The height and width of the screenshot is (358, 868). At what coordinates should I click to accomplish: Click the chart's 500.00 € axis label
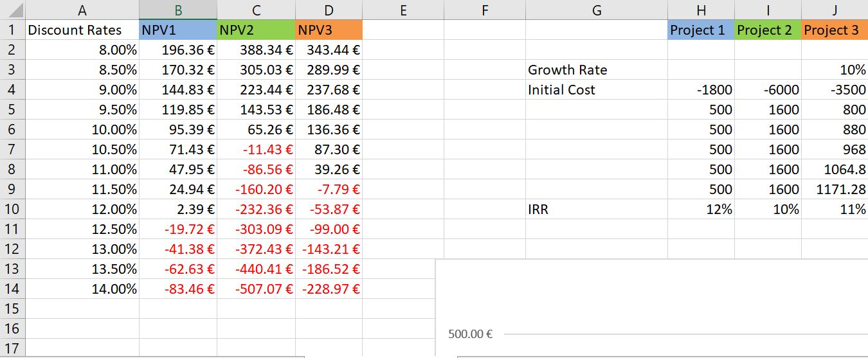pyautogui.click(x=471, y=334)
